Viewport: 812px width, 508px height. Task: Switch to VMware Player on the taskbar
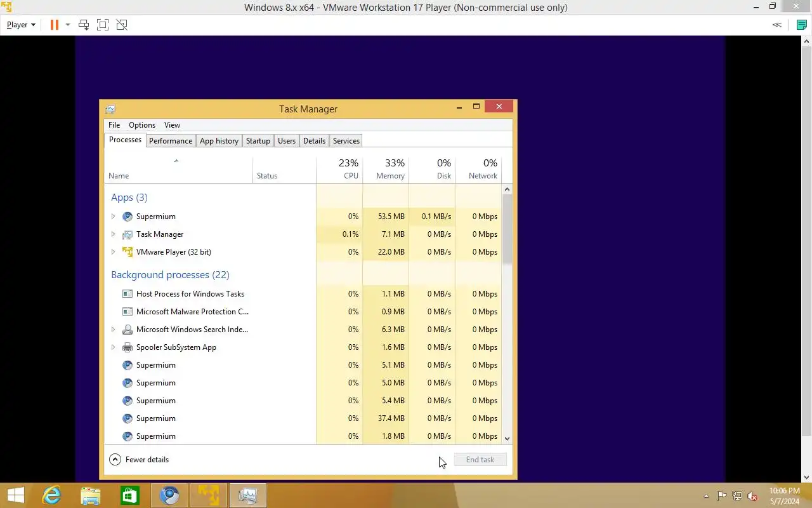pyautogui.click(x=208, y=495)
